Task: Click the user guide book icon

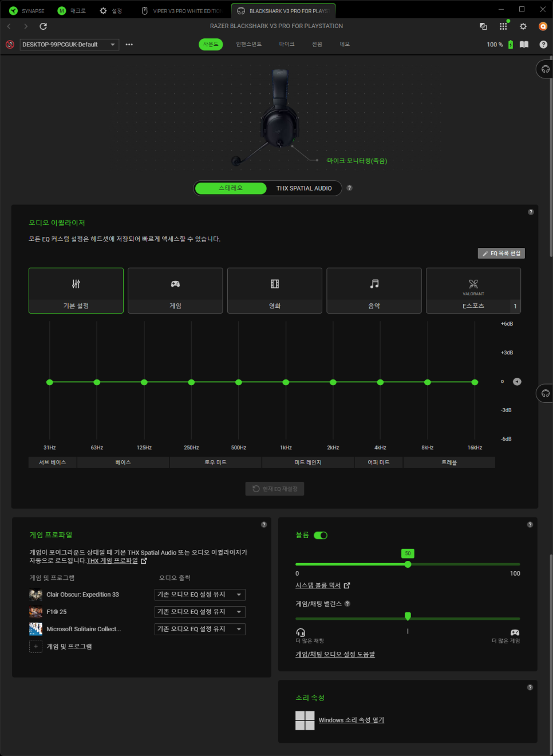Action: point(524,45)
